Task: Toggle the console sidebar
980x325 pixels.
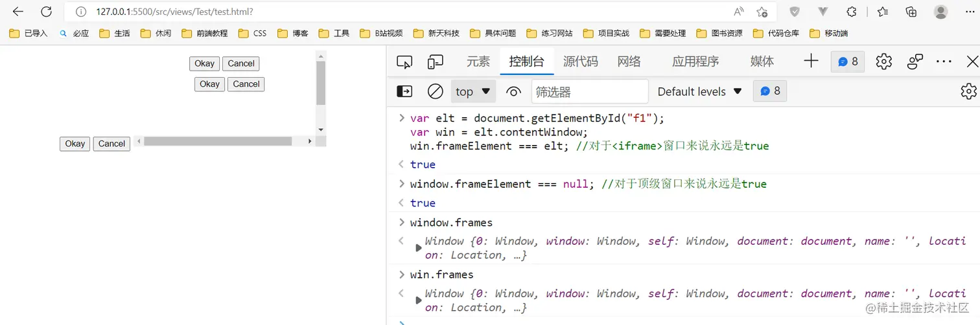Action: (404, 91)
